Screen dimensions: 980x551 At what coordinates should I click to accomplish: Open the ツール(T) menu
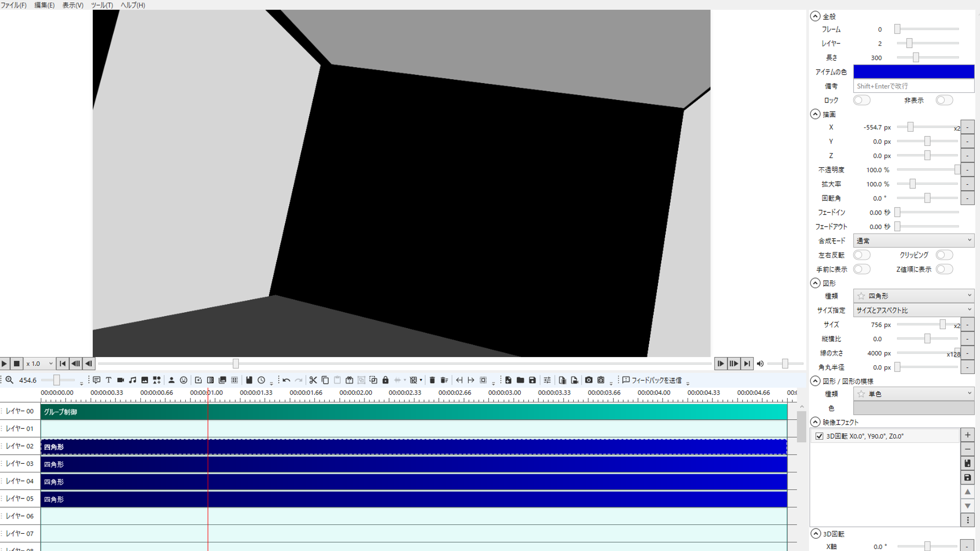pyautogui.click(x=102, y=5)
